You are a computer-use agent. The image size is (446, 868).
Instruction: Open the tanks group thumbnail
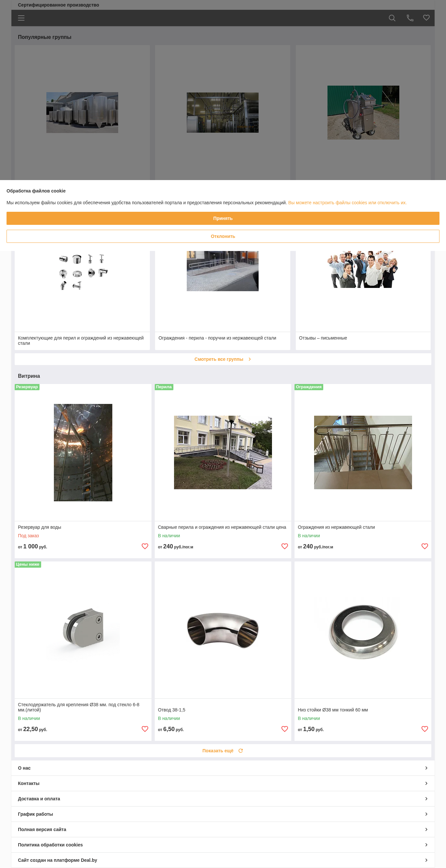82,112
